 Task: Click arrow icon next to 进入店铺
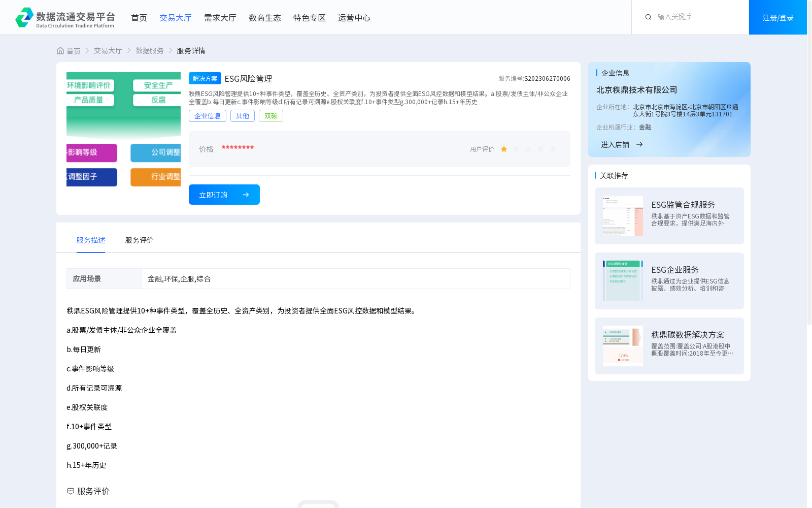[639, 144]
